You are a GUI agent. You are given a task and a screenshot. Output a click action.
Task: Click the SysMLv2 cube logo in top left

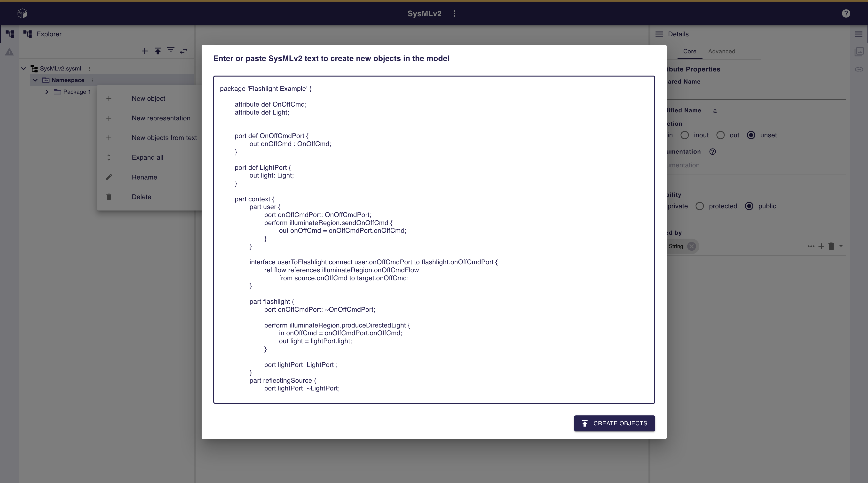tap(22, 13)
